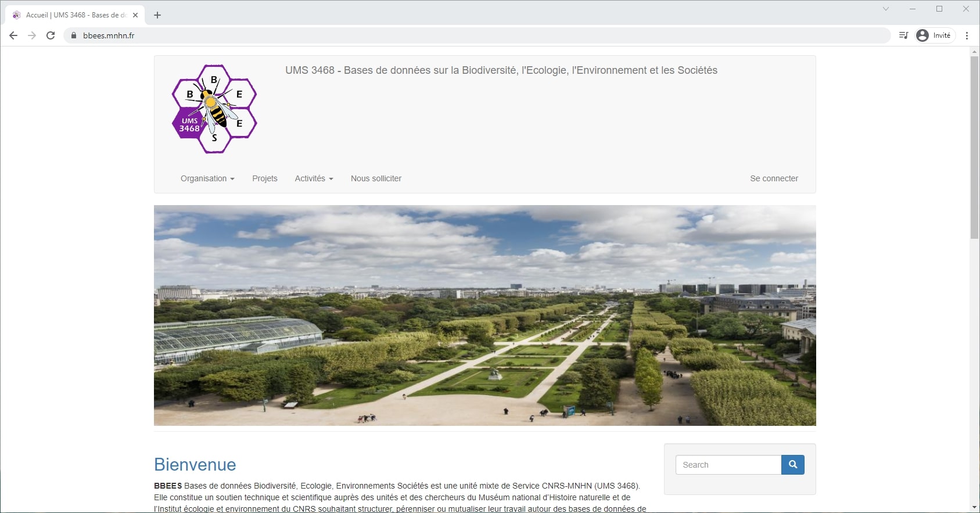980x513 pixels.
Task: Click the BBEES bee hexagon logo
Action: click(214, 109)
